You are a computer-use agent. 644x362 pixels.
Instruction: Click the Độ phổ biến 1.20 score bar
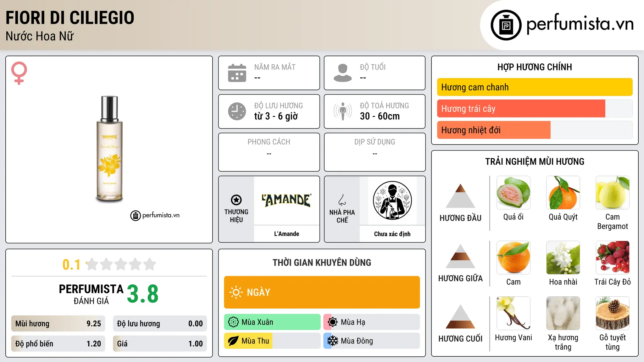point(58,343)
